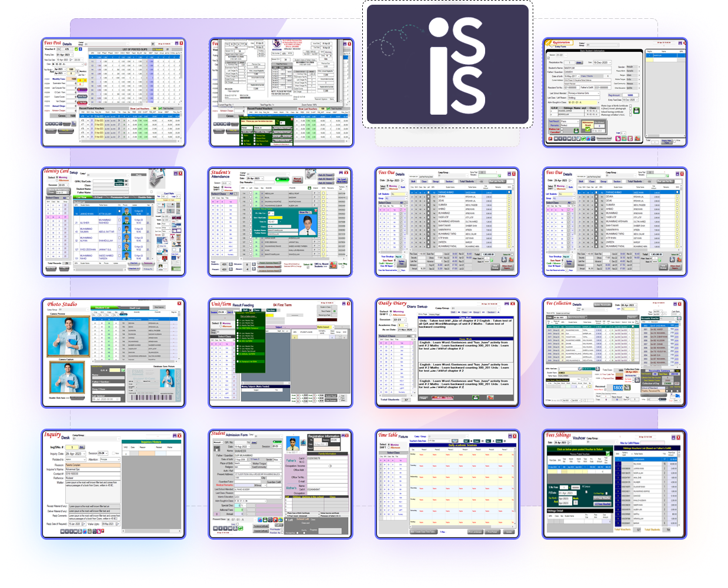
Task: Click the pink document icon on Registration bottom toolbar
Action: 617,138
